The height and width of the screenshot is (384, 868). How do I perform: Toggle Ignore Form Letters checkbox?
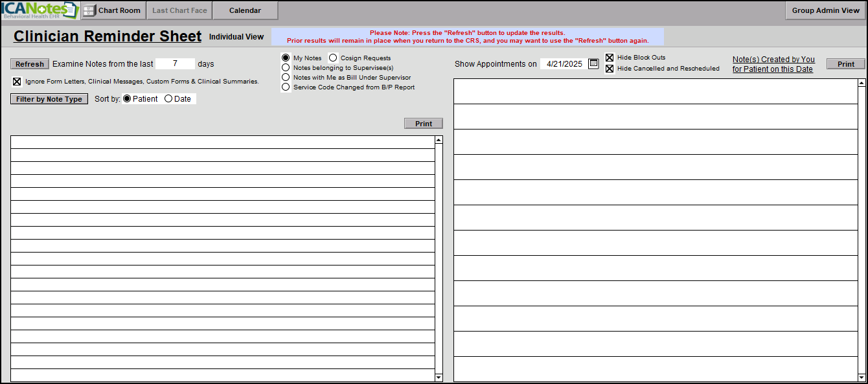coord(17,82)
